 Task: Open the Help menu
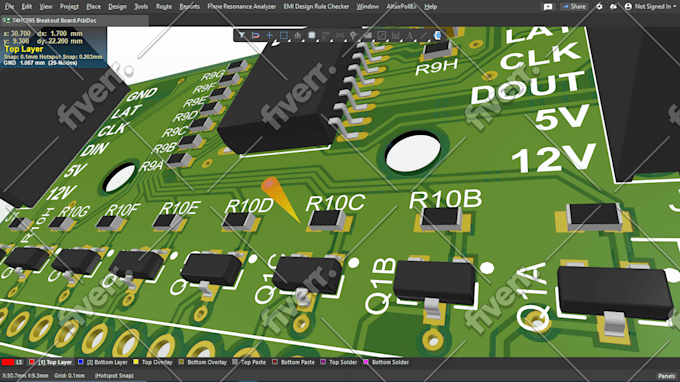[x=430, y=7]
